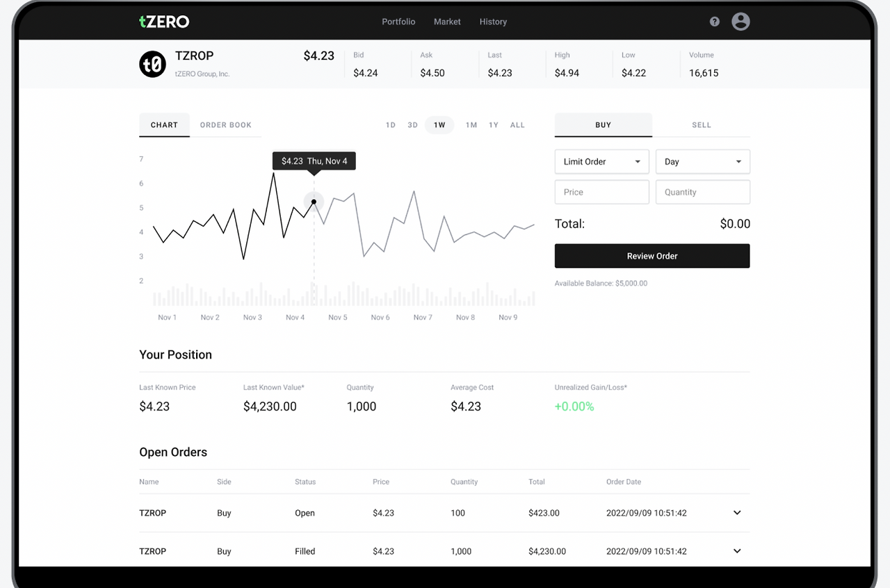The width and height of the screenshot is (890, 588).
Task: Click the Nov 4 chart data point
Action: 314,202
